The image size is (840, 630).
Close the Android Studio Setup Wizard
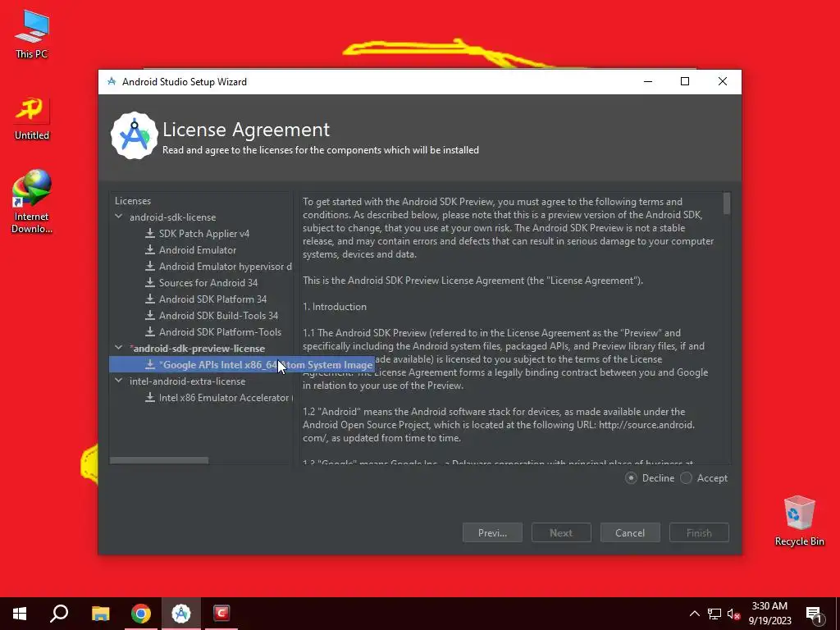tap(722, 81)
